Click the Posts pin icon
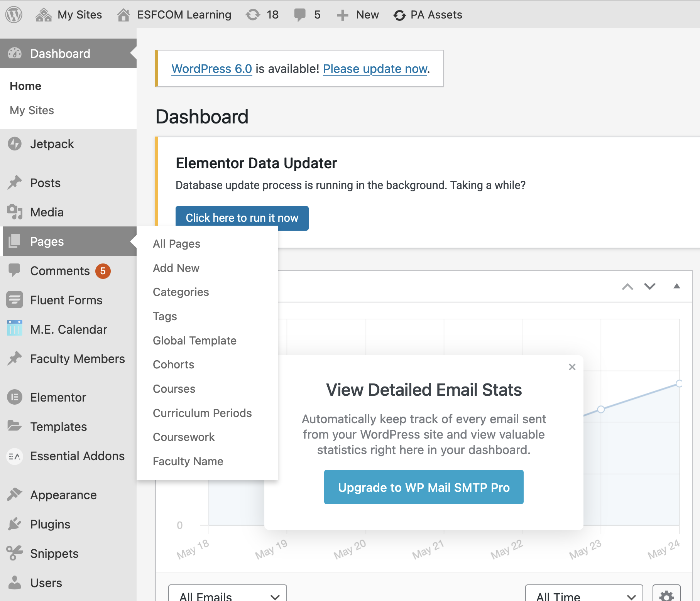700x601 pixels. click(15, 182)
